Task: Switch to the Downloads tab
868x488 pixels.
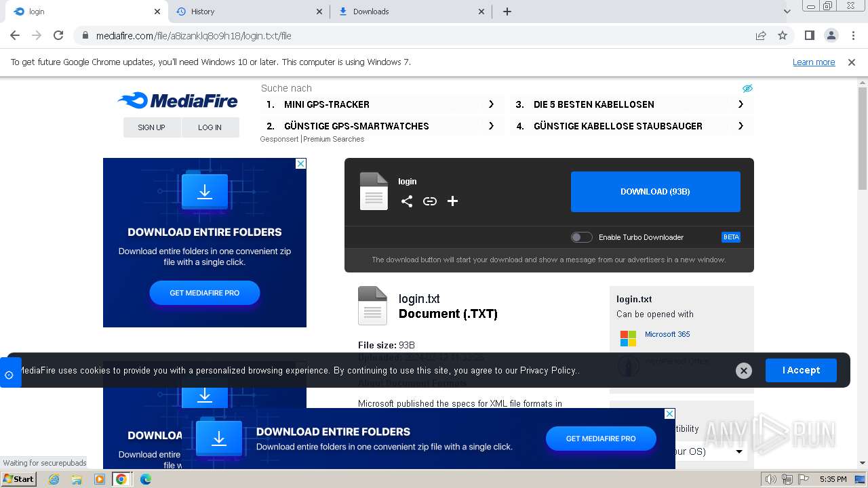Action: point(412,12)
